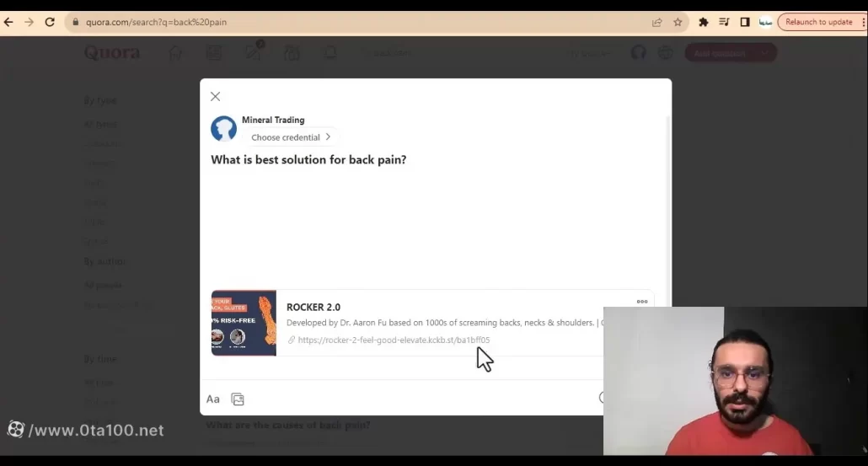Click the Mineral Trading profile avatar
This screenshot has width=868, height=466.
pos(223,128)
